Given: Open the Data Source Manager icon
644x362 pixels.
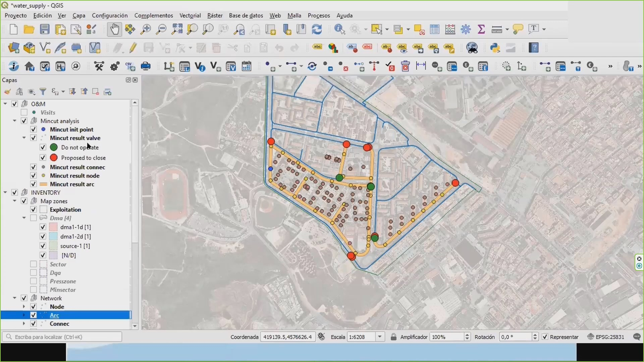Looking at the screenshot, I should pyautogui.click(x=13, y=48).
